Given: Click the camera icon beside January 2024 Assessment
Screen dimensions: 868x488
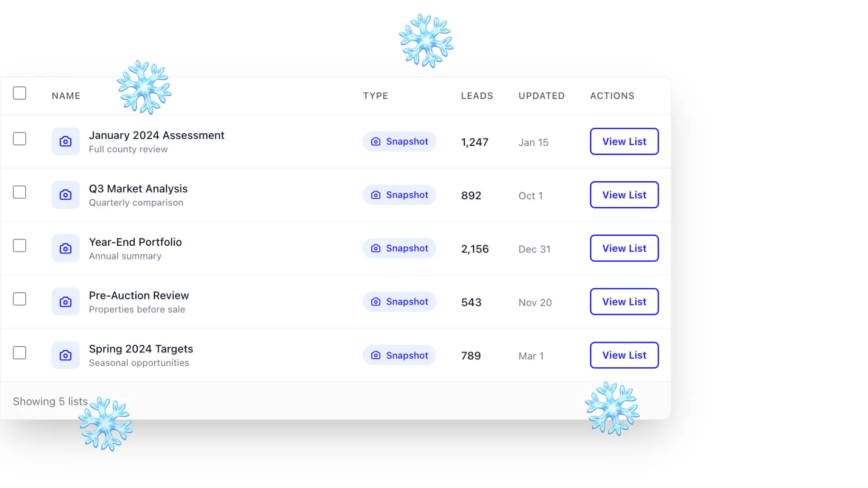Looking at the screenshot, I should click(x=66, y=141).
